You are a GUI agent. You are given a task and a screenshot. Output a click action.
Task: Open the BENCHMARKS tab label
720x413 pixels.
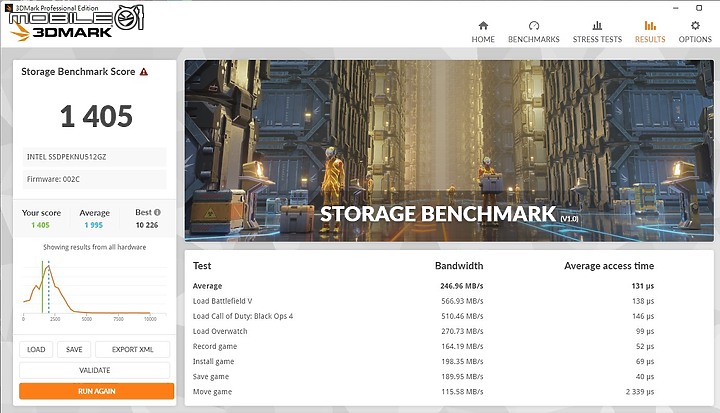tap(534, 40)
